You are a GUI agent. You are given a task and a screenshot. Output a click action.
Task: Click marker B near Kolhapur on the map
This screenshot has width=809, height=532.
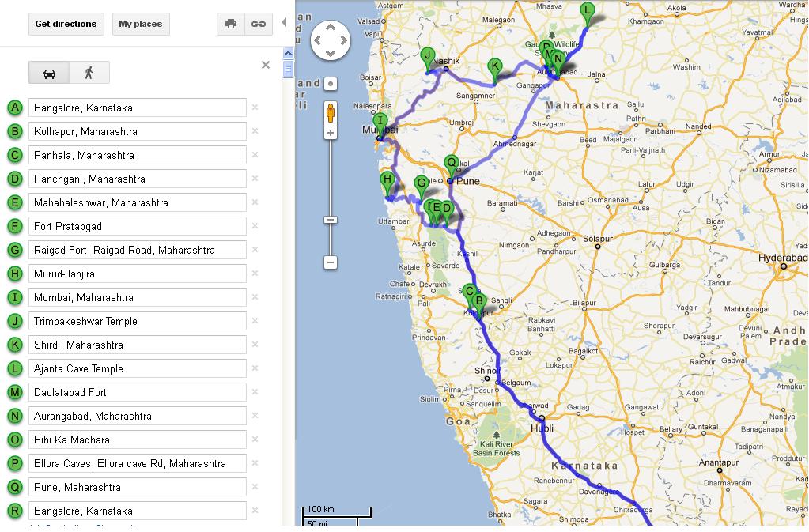[x=479, y=301]
